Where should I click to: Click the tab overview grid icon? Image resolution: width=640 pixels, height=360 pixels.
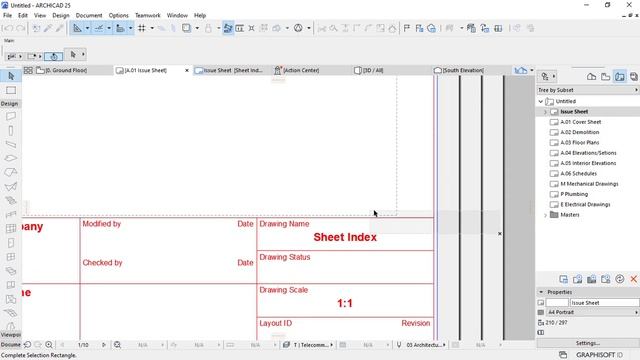point(28,71)
